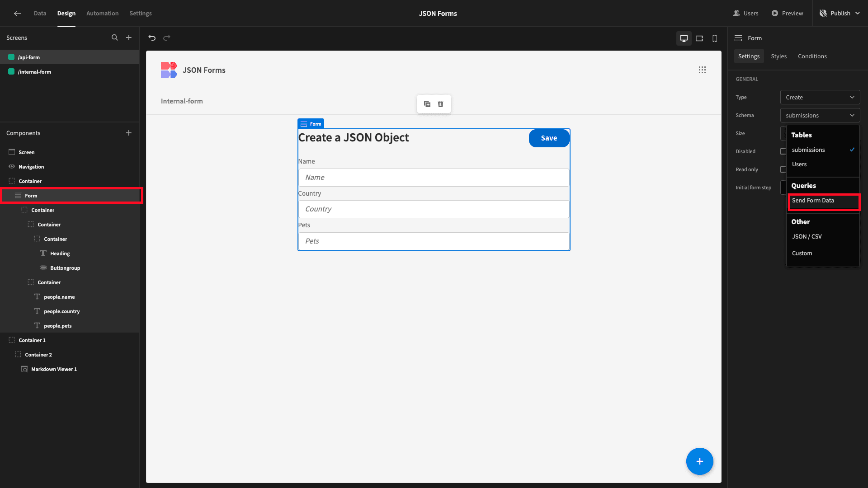
Task: Select desktop view icon
Action: pos(684,38)
